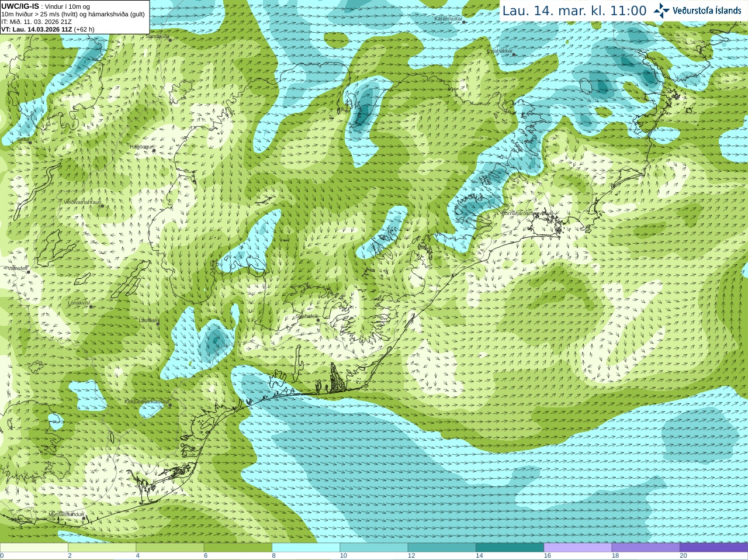Click the Lónakvísl station dot marker
The image size is (748, 560).
point(91,306)
